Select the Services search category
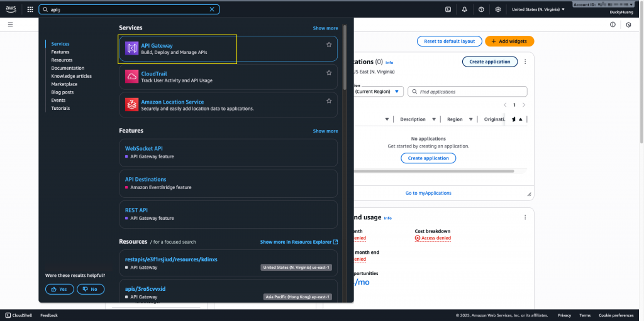Viewport: 644px width, 321px height. (60, 44)
